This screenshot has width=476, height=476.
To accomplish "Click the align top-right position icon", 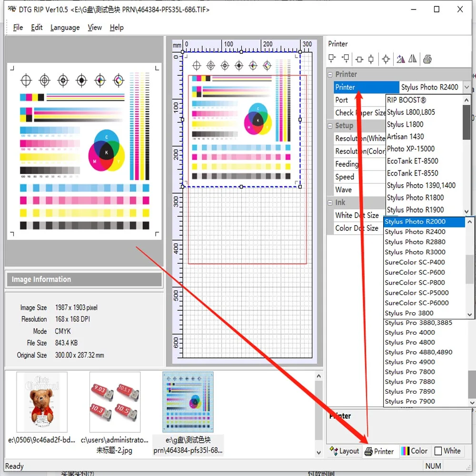I will click(346, 59).
